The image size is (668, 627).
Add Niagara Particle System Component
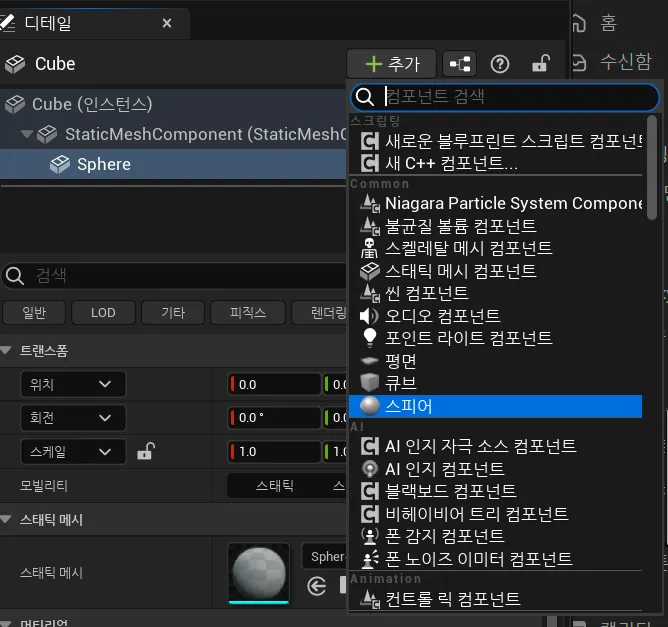pos(495,203)
